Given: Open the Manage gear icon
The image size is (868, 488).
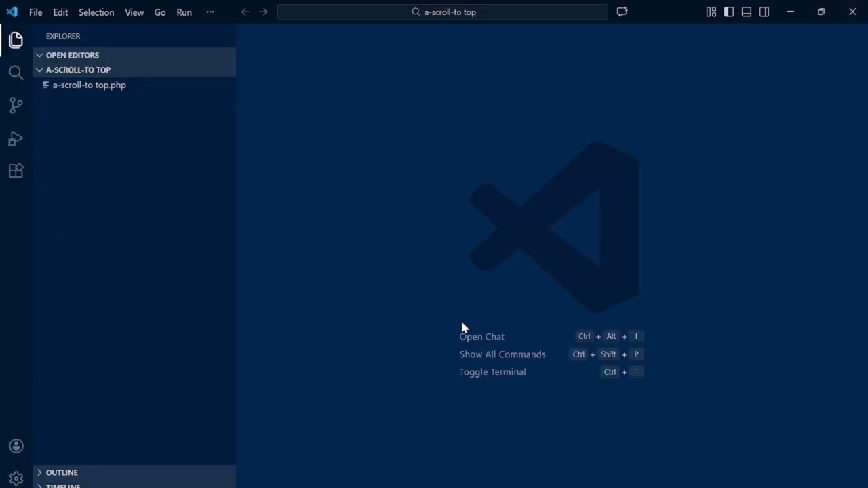Looking at the screenshot, I should coord(16,479).
